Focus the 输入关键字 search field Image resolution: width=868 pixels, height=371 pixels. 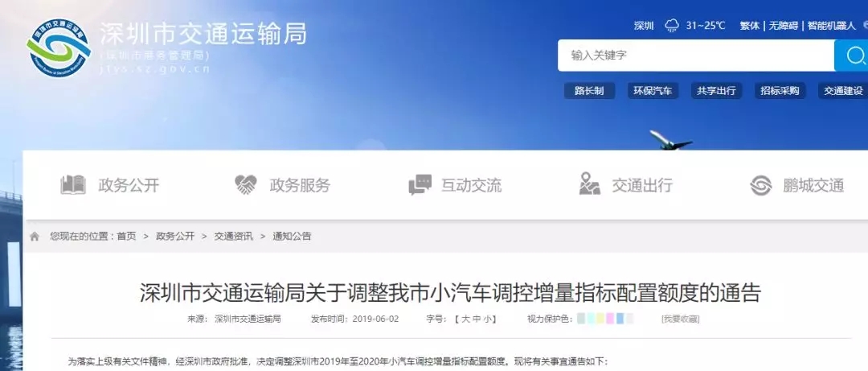[696, 56]
